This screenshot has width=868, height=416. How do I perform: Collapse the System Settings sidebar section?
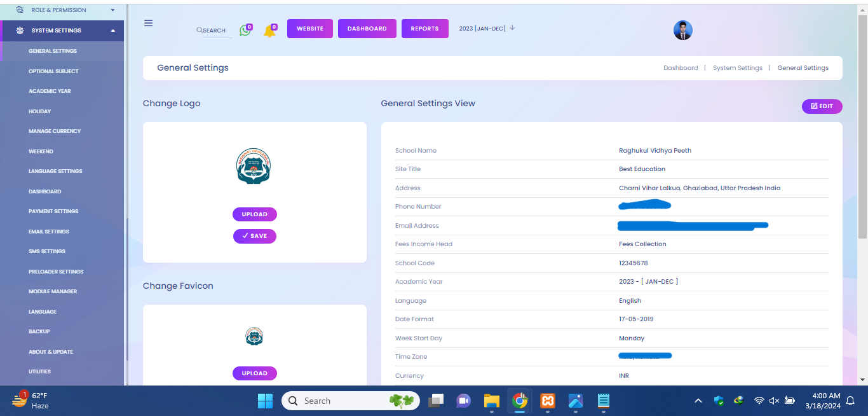coord(112,31)
